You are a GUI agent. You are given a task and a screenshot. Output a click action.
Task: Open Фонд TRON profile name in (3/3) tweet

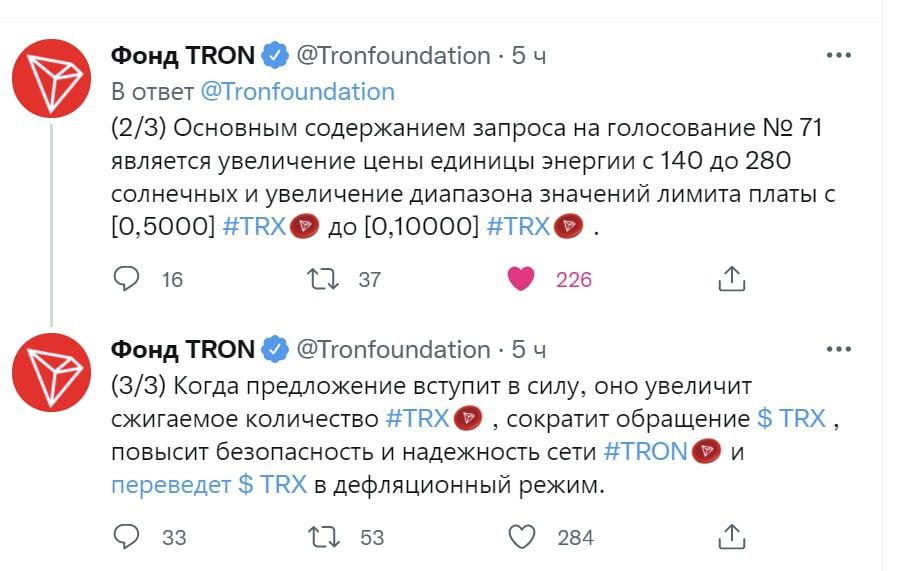(183, 349)
